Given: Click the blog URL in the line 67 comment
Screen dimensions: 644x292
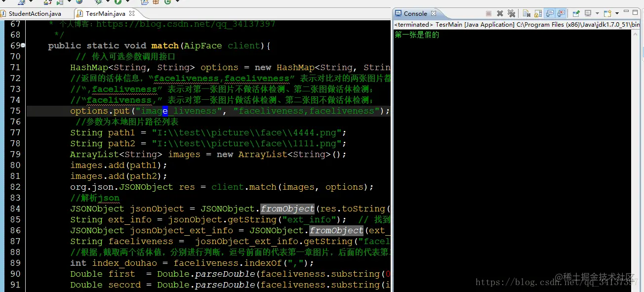Looking at the screenshot, I should [186, 24].
